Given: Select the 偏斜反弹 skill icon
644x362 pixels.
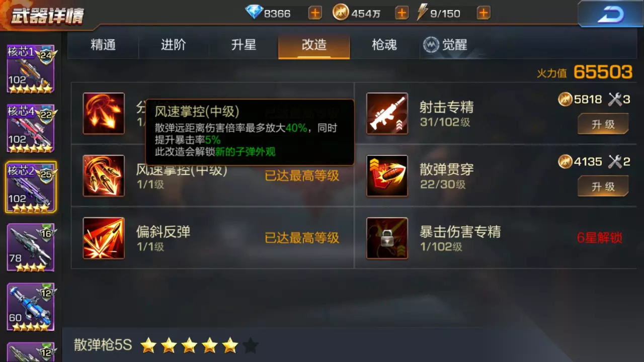Looking at the screenshot, I should [104, 238].
